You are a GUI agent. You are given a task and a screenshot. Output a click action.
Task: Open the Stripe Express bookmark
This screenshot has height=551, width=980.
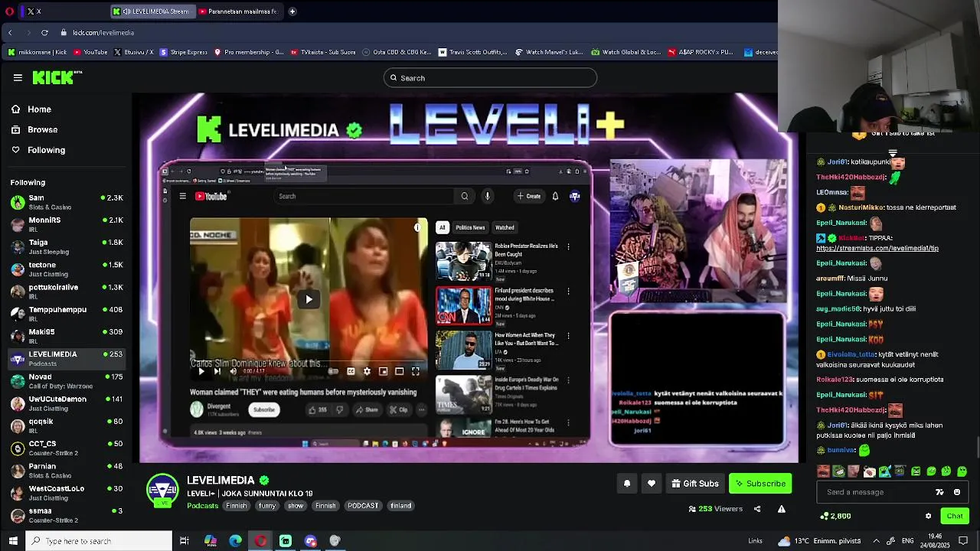pyautogui.click(x=183, y=52)
